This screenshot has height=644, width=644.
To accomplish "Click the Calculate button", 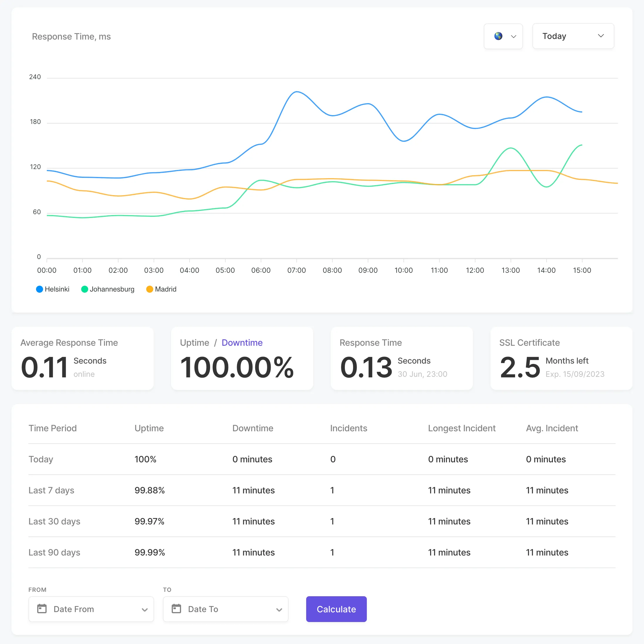I will point(336,609).
